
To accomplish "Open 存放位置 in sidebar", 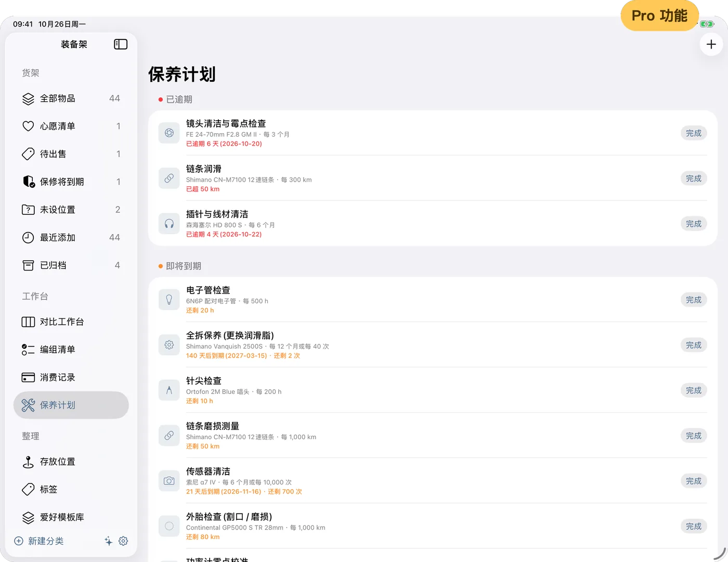I will tap(71, 462).
